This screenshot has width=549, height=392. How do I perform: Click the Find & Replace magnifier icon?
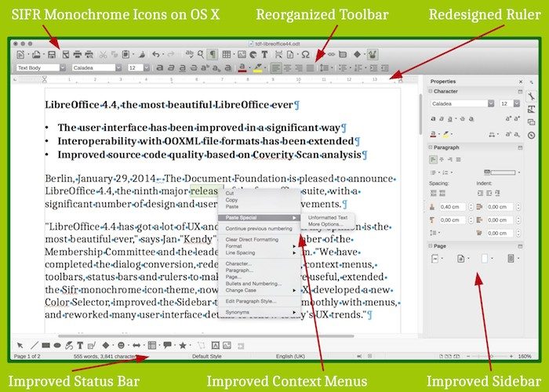coord(200,54)
